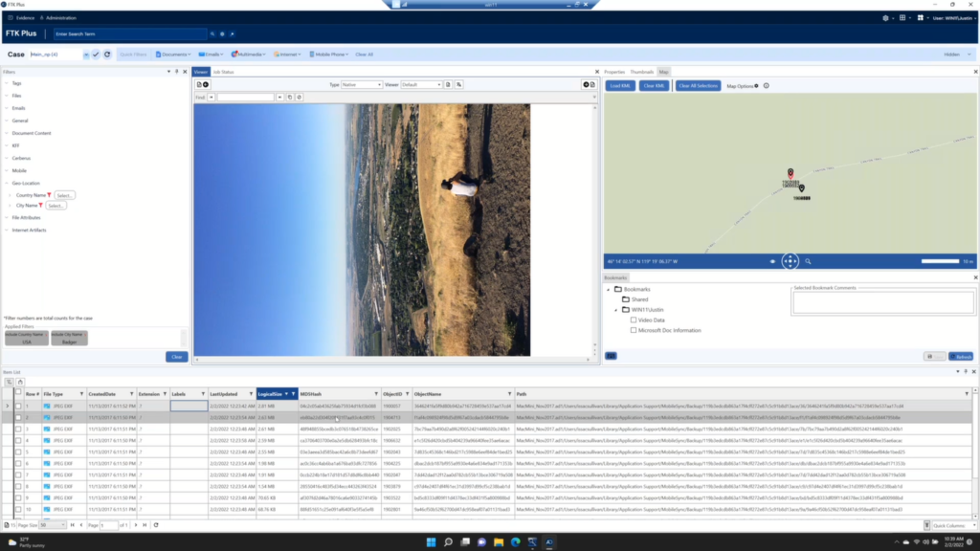Viewport: 980px width, 551px height.
Task: Toggle the map eye visibility icon
Action: click(772, 262)
